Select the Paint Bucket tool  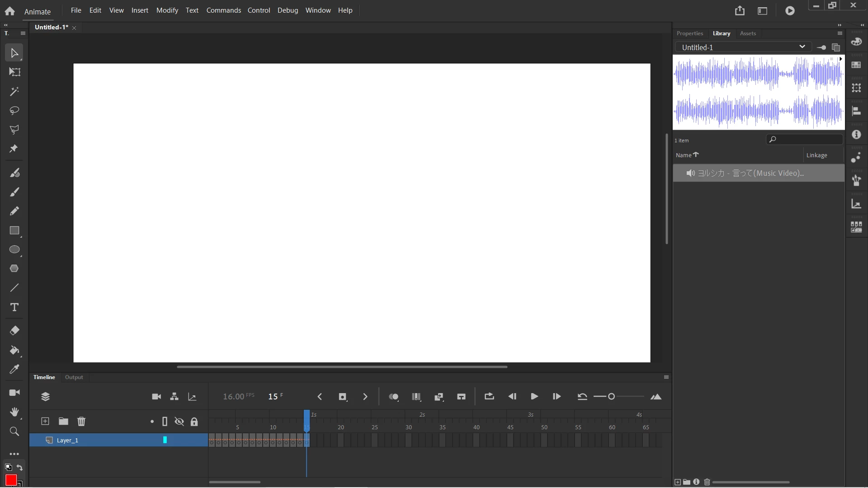(x=14, y=350)
